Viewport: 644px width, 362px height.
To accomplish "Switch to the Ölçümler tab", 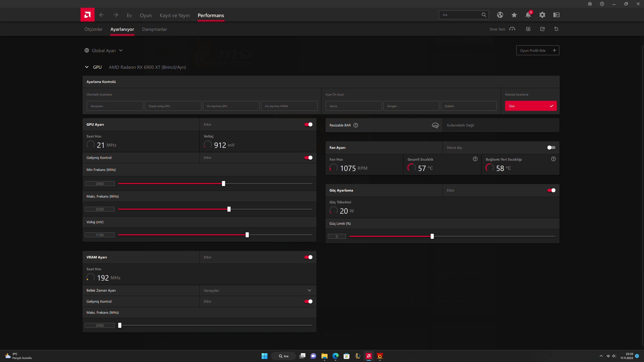I will click(x=93, y=29).
